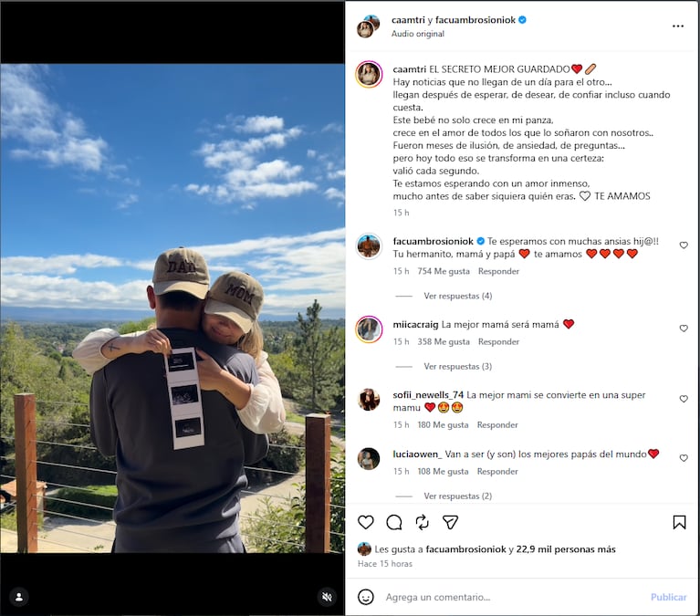Show tagged people icon on video
This screenshot has height=616, width=700.
pos(19,597)
